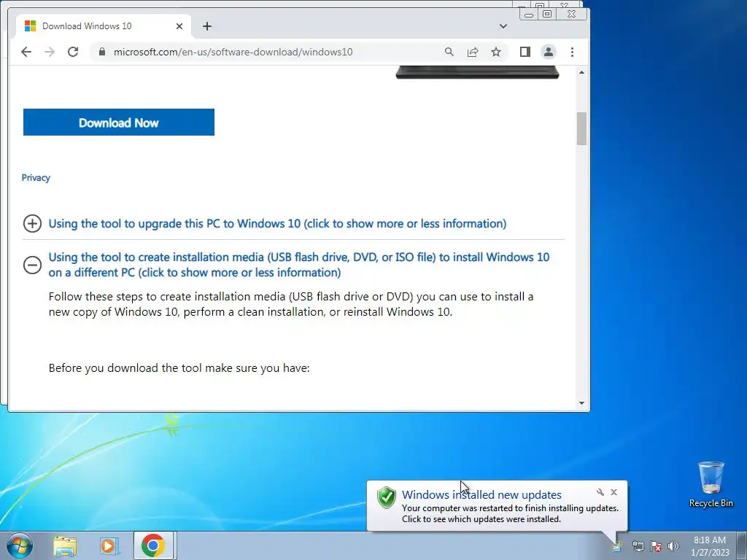Open Action Center flag tray icon
The image size is (747, 560).
pyautogui.click(x=656, y=546)
